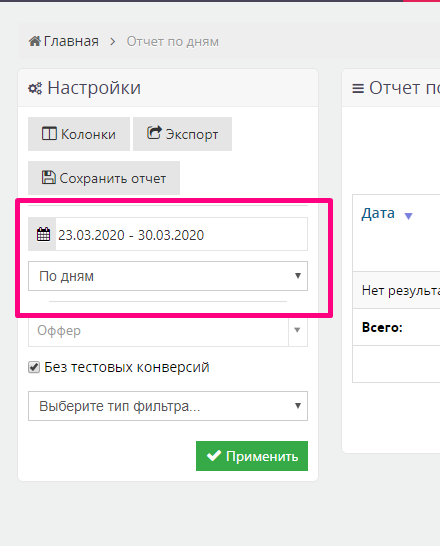
Task: Click the Колонки button
Action: 79,134
